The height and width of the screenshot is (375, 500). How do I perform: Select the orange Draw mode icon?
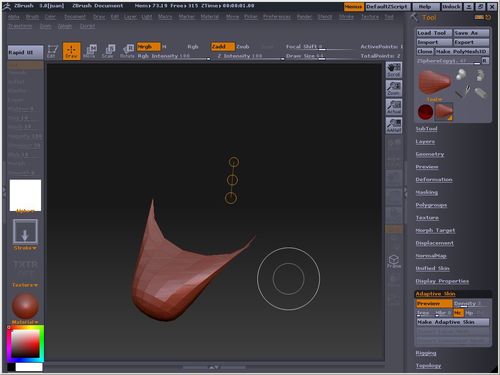point(71,51)
